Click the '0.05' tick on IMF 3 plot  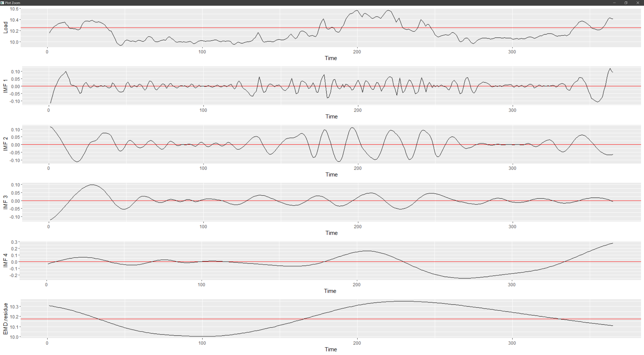[15, 193]
